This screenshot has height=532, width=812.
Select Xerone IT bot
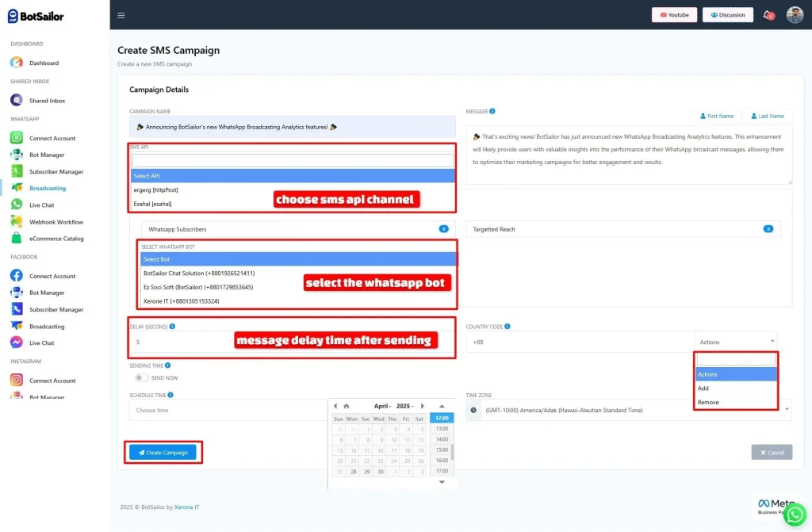click(x=298, y=301)
